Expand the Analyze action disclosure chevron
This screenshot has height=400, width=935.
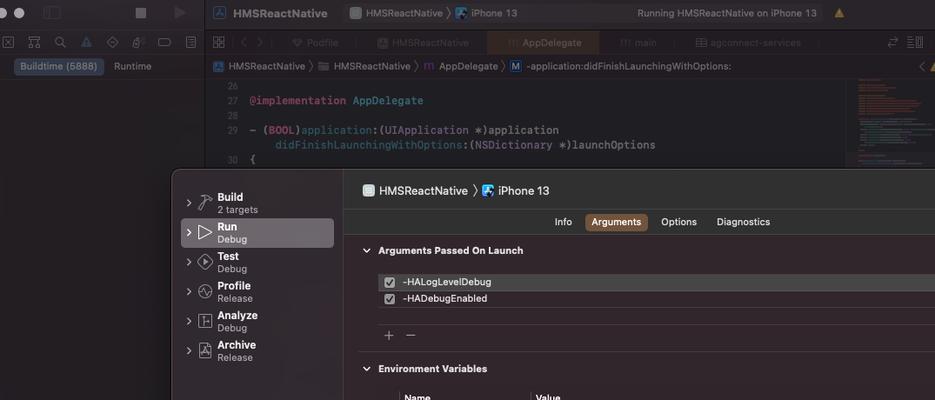(x=189, y=321)
